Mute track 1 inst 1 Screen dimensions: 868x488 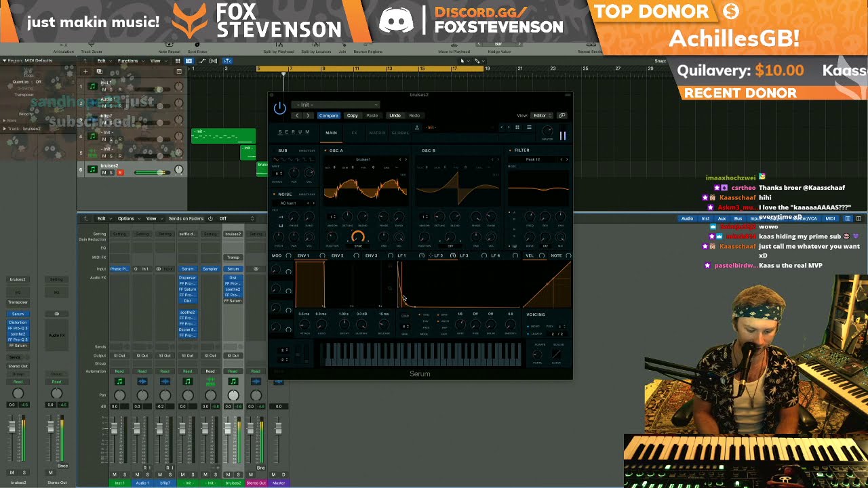[104, 89]
